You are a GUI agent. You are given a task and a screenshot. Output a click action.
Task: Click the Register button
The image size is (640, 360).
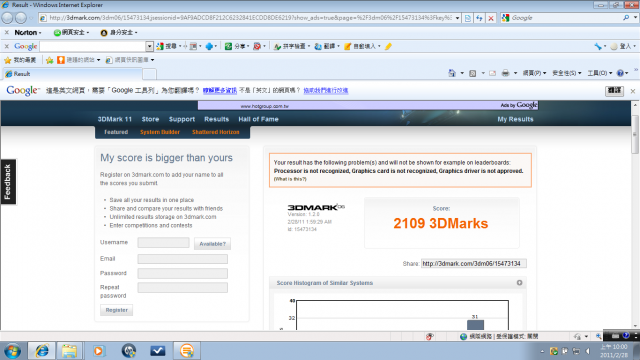(116, 310)
